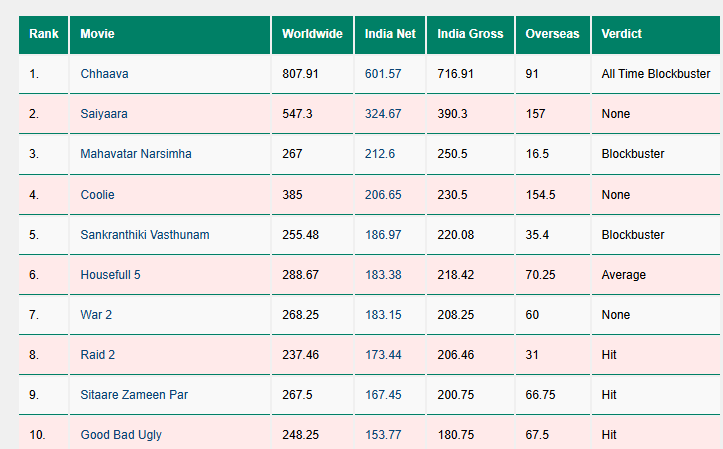Open the Housefull 5 link

(x=111, y=275)
